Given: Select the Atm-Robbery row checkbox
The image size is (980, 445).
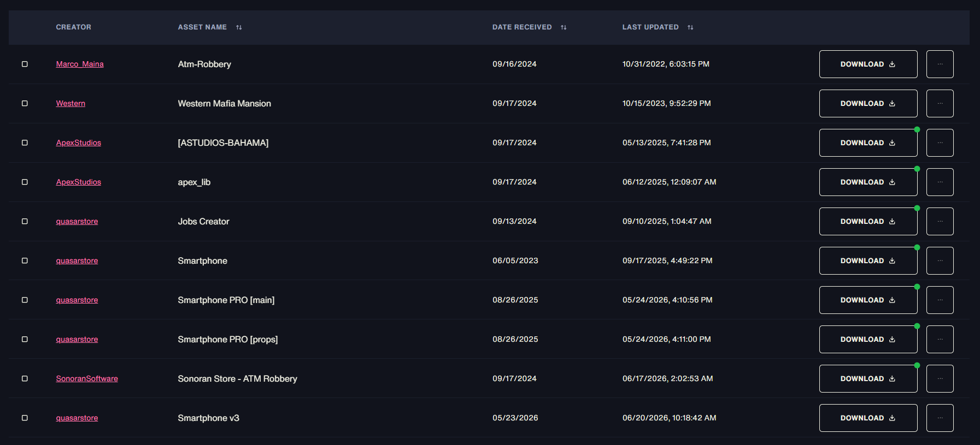Looking at the screenshot, I should (x=25, y=64).
